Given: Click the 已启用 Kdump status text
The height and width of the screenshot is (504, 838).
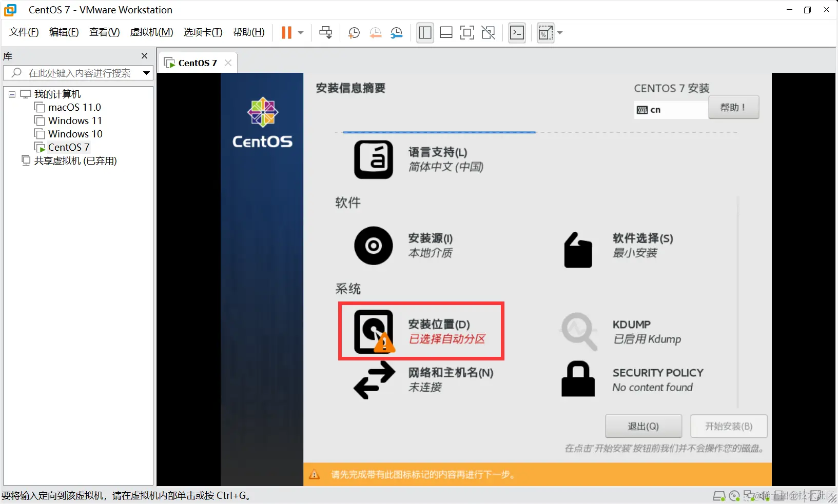Looking at the screenshot, I should point(647,339).
